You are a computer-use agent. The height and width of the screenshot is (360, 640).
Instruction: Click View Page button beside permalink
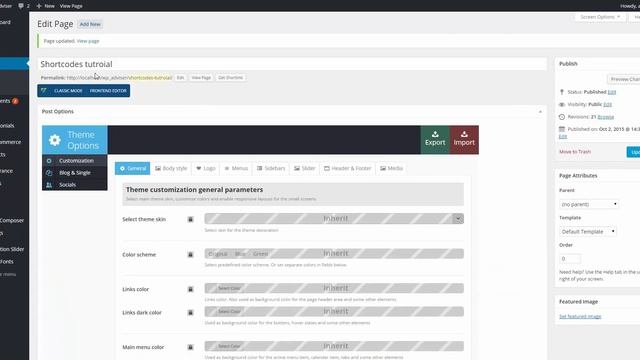tap(201, 78)
